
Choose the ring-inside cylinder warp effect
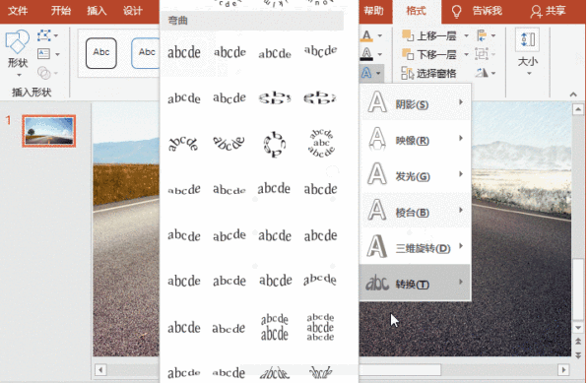tap(275, 97)
